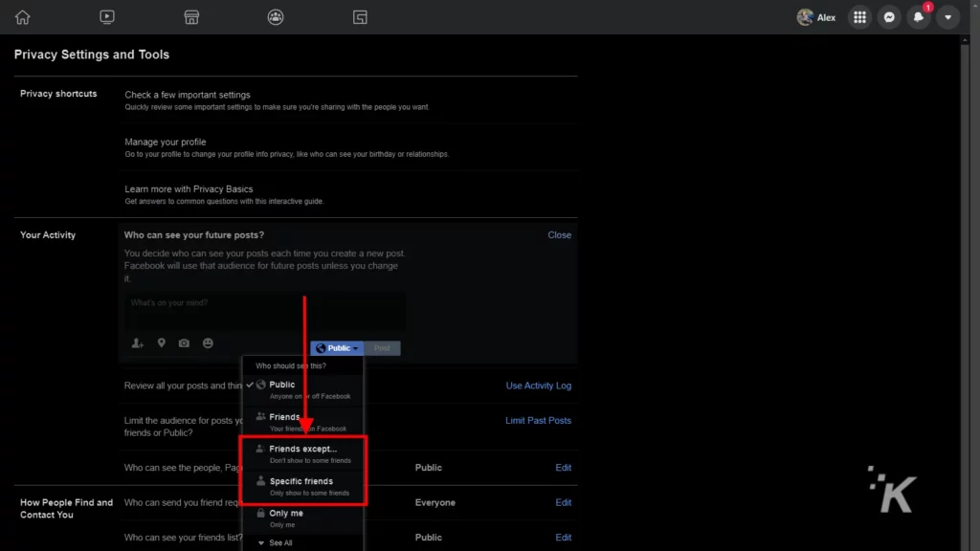Image resolution: width=980 pixels, height=551 pixels.
Task: Choose Specific friends option
Action: coord(302,486)
